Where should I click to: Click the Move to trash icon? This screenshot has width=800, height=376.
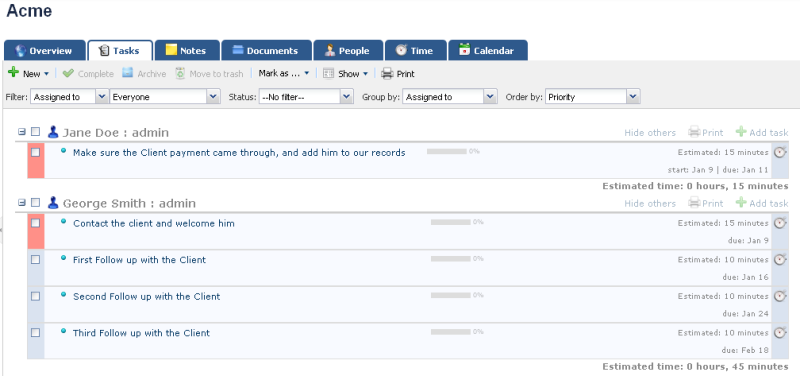[180, 73]
